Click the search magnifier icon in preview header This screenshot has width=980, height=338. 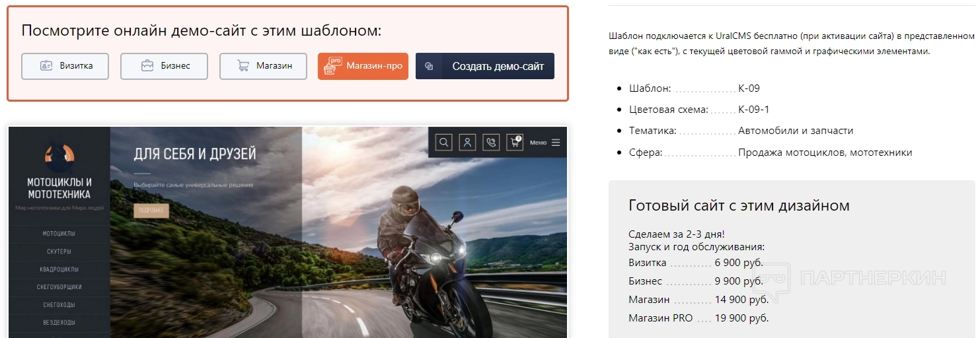[444, 142]
